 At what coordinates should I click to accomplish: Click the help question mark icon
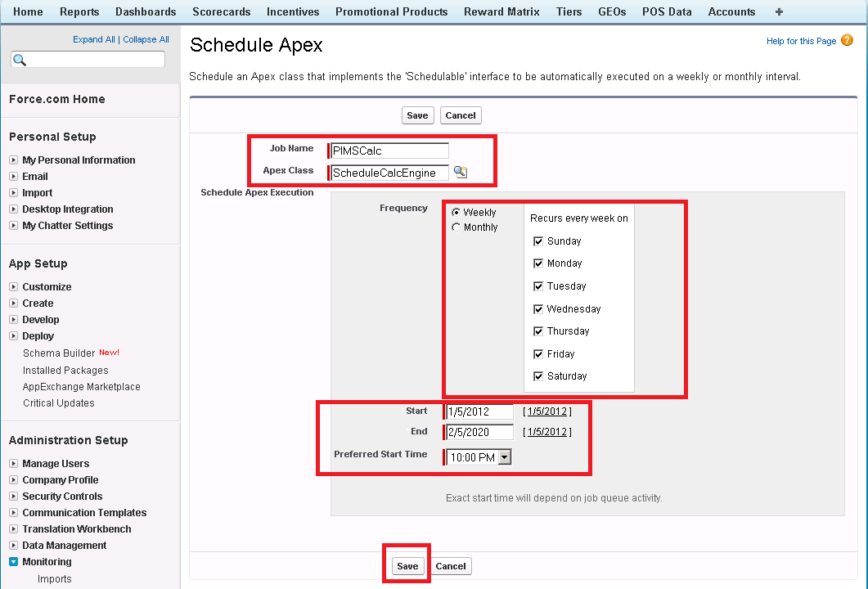click(847, 40)
